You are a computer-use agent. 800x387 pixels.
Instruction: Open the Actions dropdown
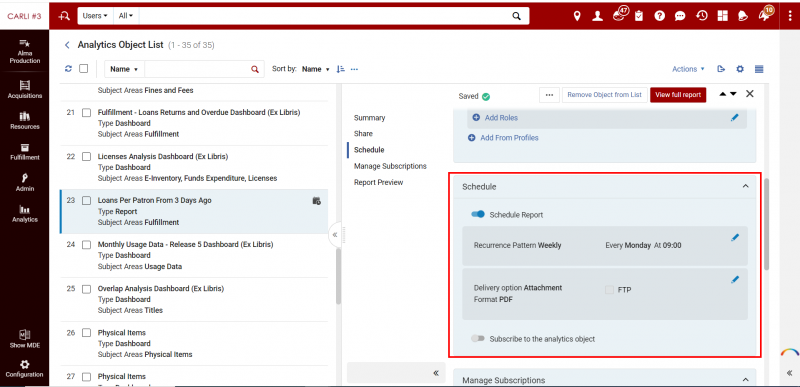pos(688,69)
